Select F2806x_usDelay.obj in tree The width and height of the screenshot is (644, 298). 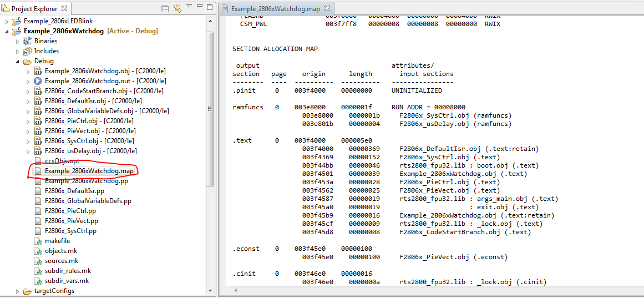(x=91, y=151)
